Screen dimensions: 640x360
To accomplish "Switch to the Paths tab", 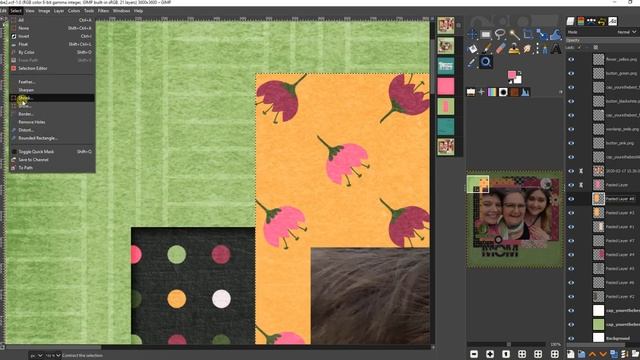I will tap(591, 21).
